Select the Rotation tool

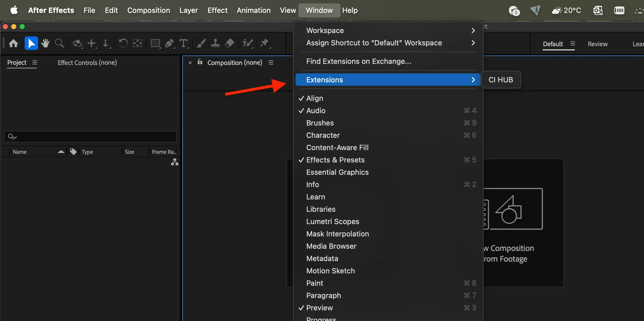123,43
